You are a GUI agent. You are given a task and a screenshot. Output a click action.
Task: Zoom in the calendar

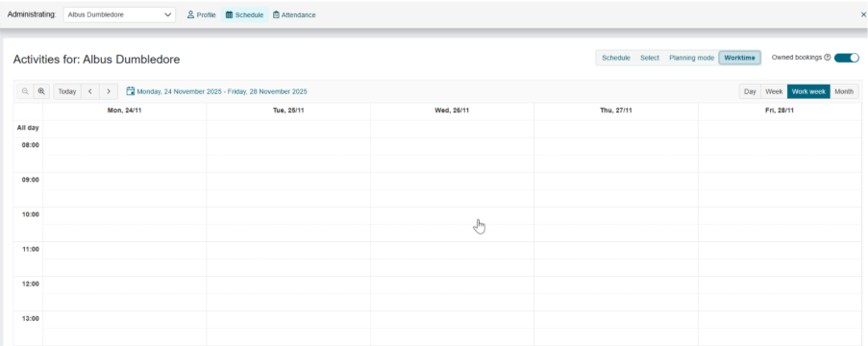pyautogui.click(x=41, y=91)
